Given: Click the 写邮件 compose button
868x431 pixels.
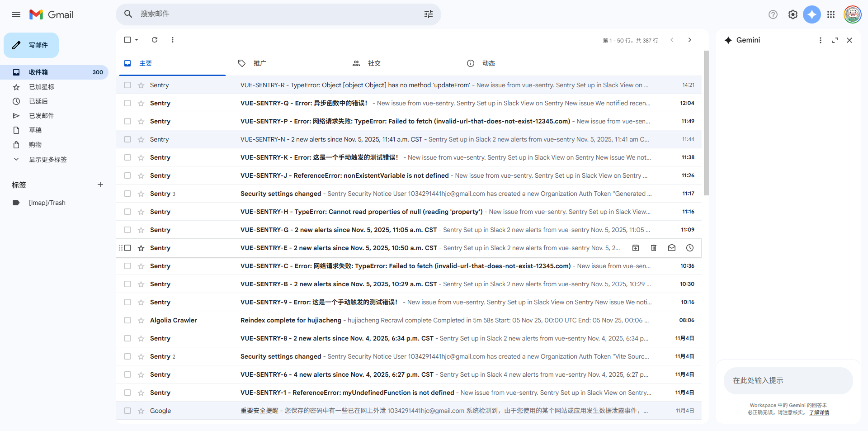Looking at the screenshot, I should point(31,45).
